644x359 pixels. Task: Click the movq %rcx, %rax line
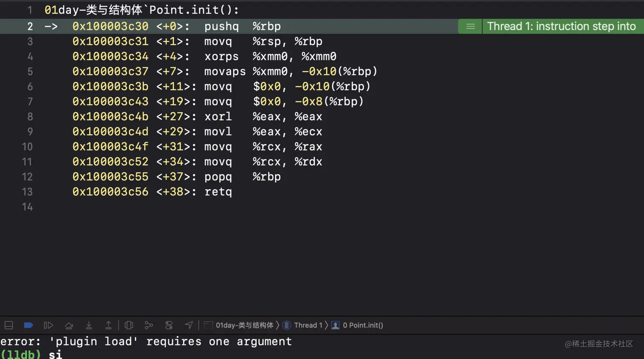coord(263,147)
